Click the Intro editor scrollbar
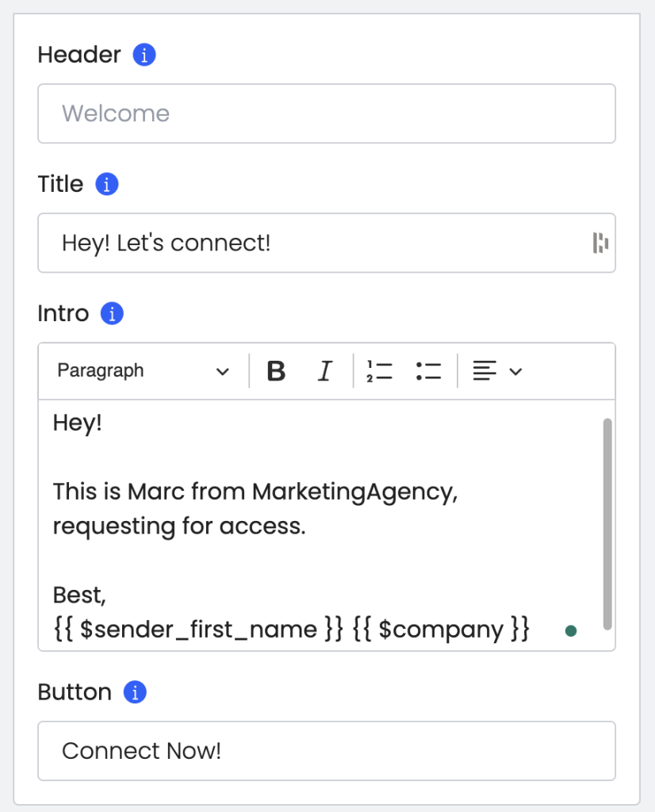Viewport: 655px width, 812px height. coord(607,523)
